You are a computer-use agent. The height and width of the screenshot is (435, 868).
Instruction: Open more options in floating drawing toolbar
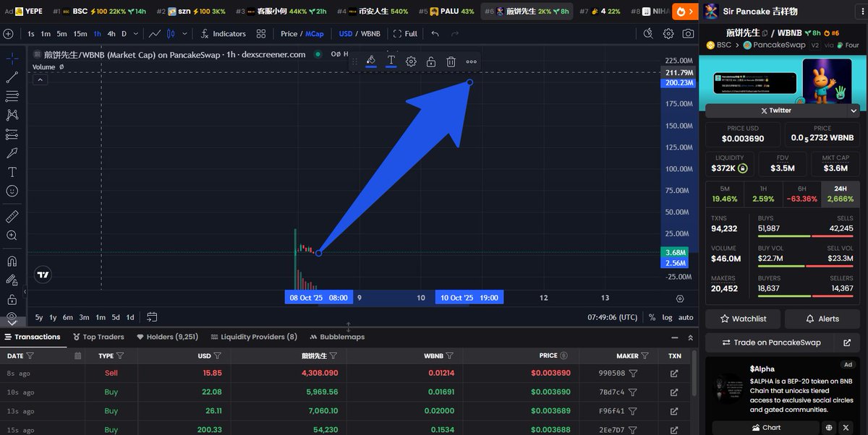tap(472, 61)
